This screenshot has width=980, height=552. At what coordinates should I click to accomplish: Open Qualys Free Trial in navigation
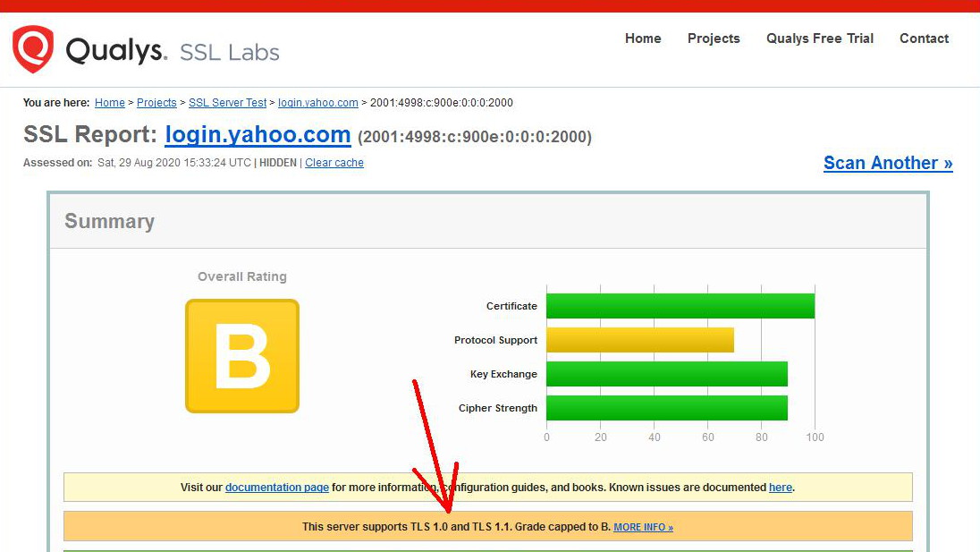point(819,38)
